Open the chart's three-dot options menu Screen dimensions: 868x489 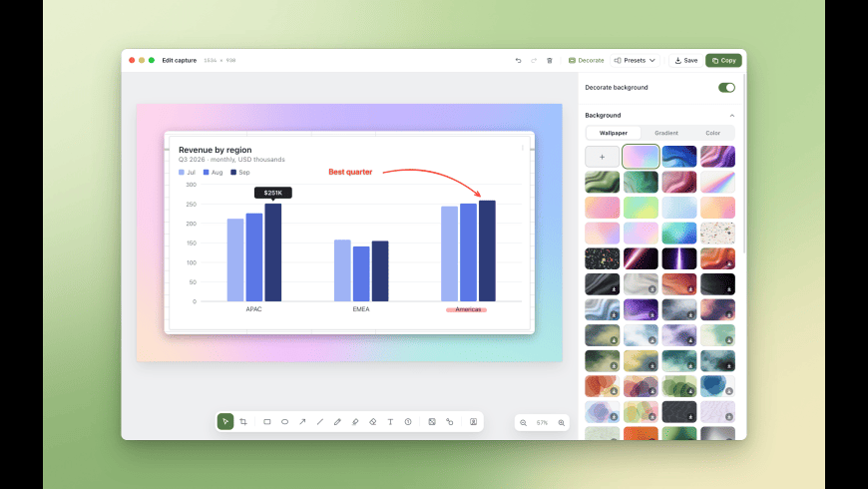tap(523, 148)
